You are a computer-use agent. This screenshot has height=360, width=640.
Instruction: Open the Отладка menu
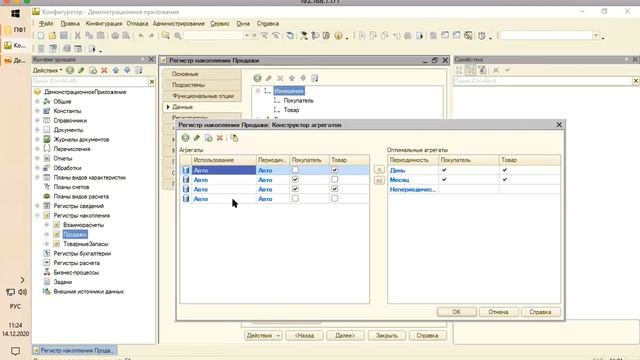(x=137, y=24)
